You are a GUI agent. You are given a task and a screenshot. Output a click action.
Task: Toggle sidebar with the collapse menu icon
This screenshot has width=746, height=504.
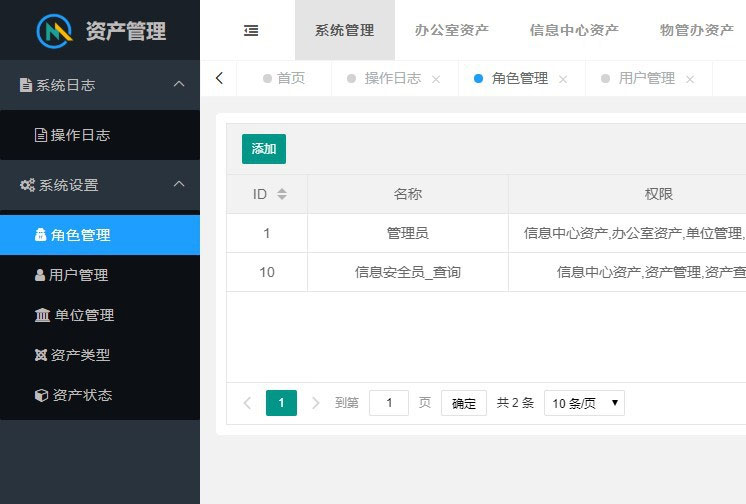[x=251, y=30]
